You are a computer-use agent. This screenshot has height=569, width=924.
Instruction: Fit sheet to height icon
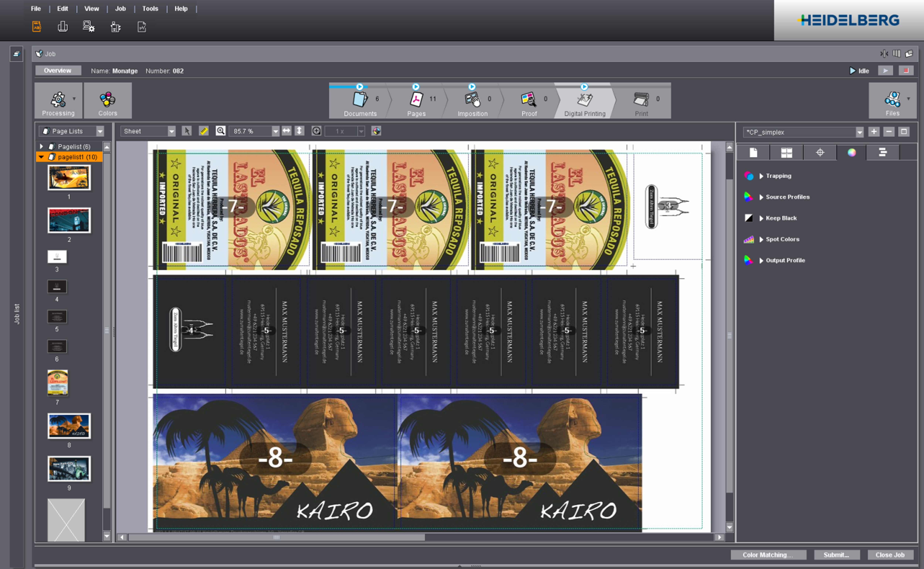coord(299,131)
